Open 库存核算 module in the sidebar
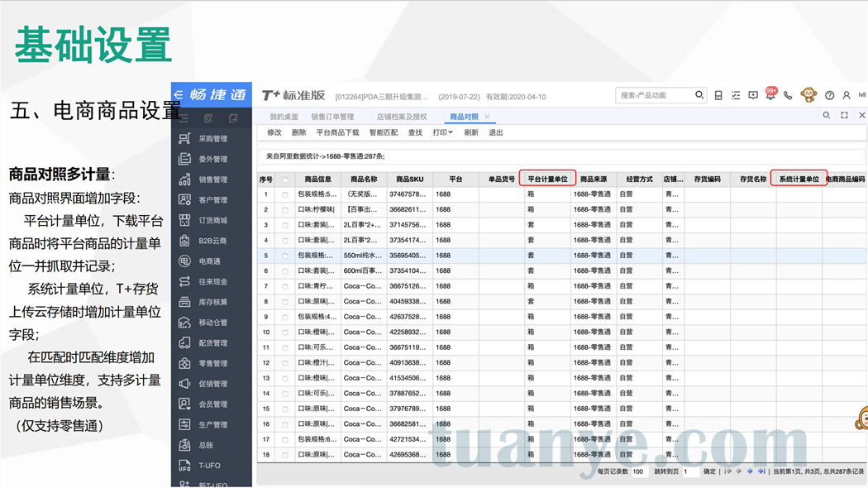The height and width of the screenshot is (488, 868). pyautogui.click(x=212, y=302)
